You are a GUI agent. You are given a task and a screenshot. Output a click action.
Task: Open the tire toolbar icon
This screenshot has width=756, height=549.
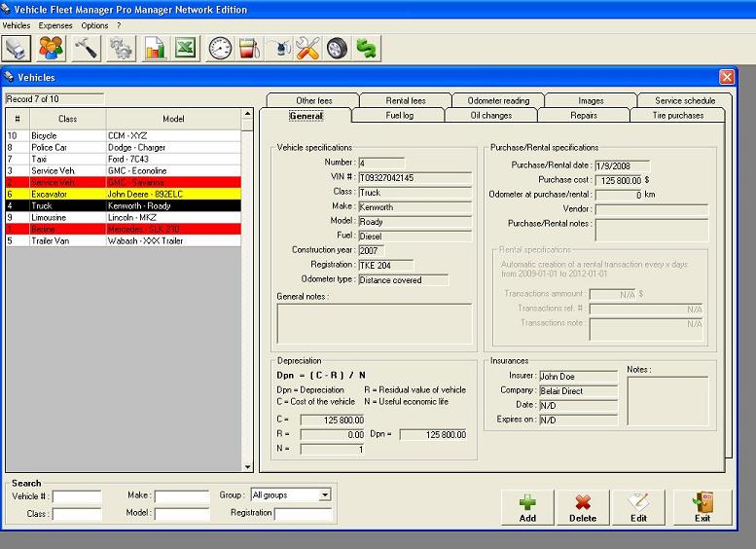click(x=337, y=49)
